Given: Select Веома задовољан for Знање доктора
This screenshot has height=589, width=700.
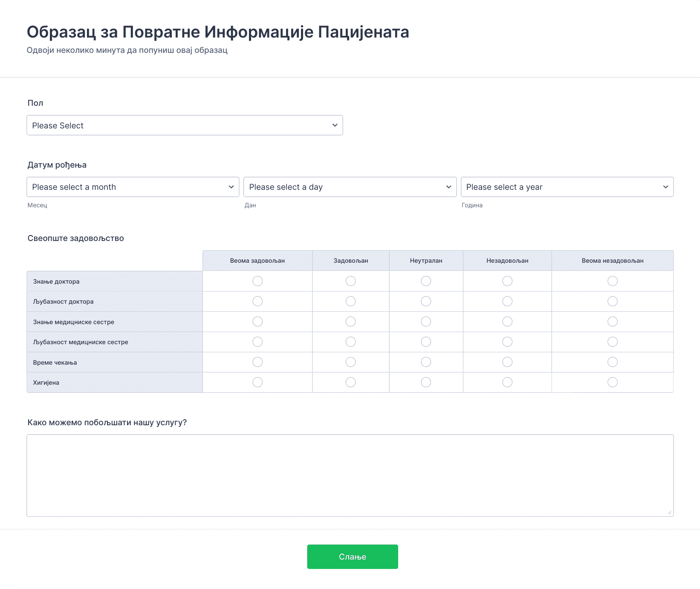Looking at the screenshot, I should pos(257,281).
